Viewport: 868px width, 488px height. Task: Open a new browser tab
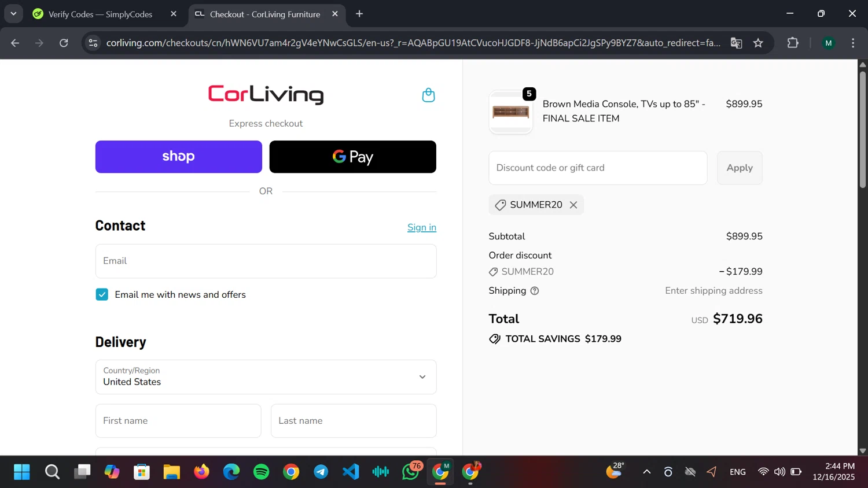click(359, 14)
